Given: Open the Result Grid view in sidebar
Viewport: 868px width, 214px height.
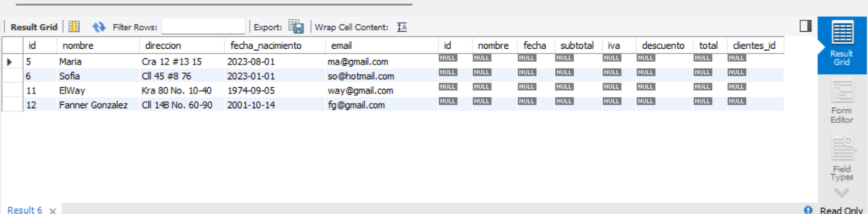Looking at the screenshot, I should pos(841,45).
